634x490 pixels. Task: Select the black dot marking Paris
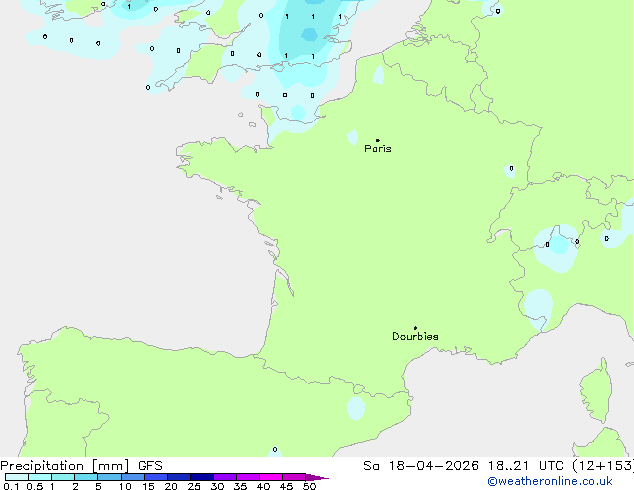[378, 140]
